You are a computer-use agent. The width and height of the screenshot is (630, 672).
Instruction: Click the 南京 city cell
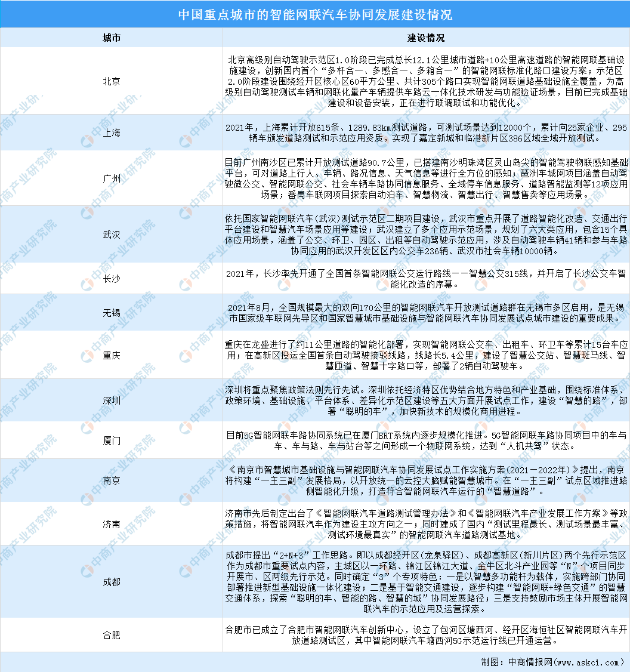coord(112,480)
